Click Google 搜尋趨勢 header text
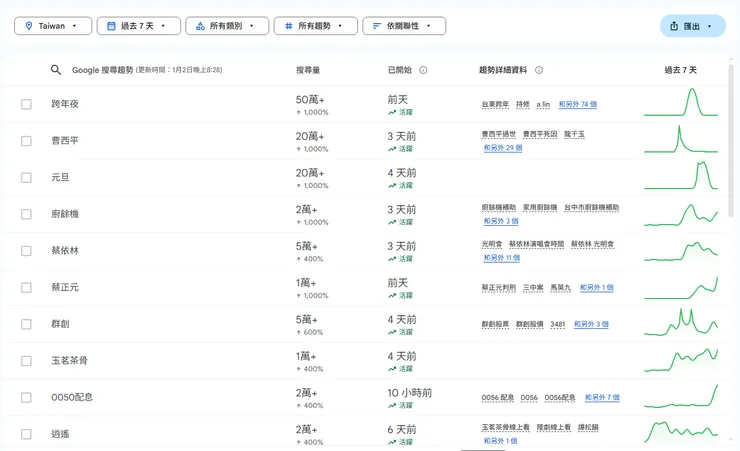 click(102, 70)
